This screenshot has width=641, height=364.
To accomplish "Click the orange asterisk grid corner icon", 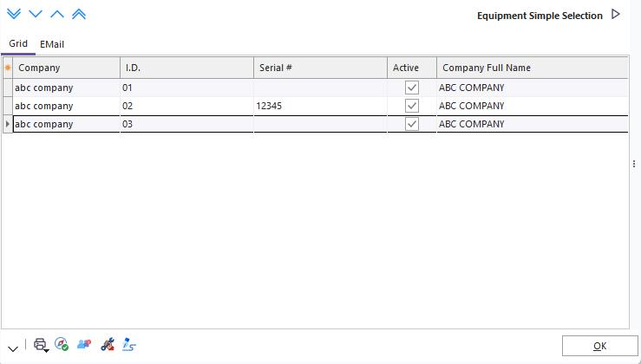I will [x=8, y=68].
